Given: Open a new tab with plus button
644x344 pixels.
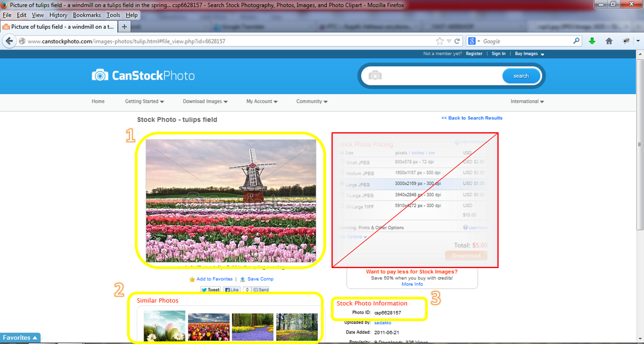Looking at the screenshot, I should click(x=124, y=27).
